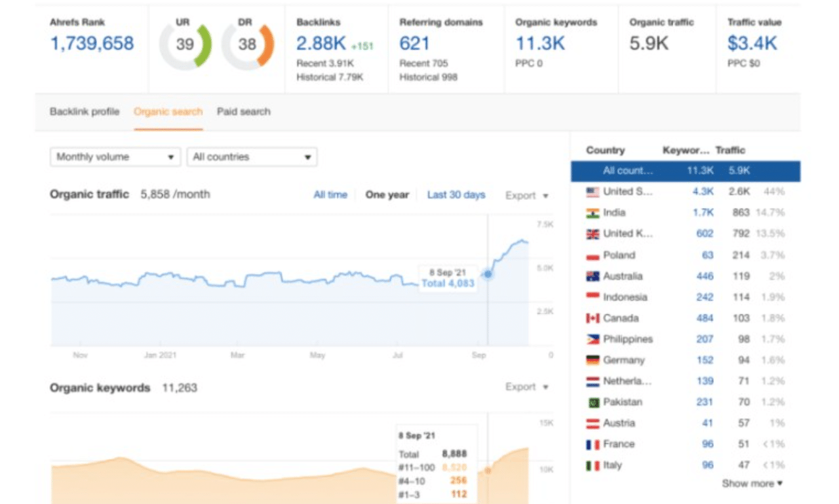Open the Monthly volume dropdown
839x504 pixels.
pyautogui.click(x=115, y=157)
